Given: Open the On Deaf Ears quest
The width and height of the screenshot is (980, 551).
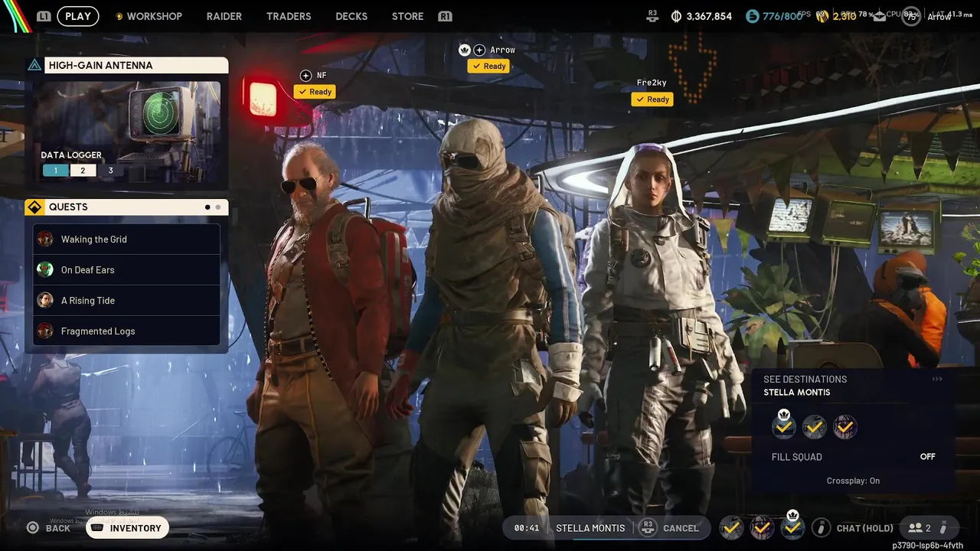Looking at the screenshot, I should pyautogui.click(x=127, y=269).
